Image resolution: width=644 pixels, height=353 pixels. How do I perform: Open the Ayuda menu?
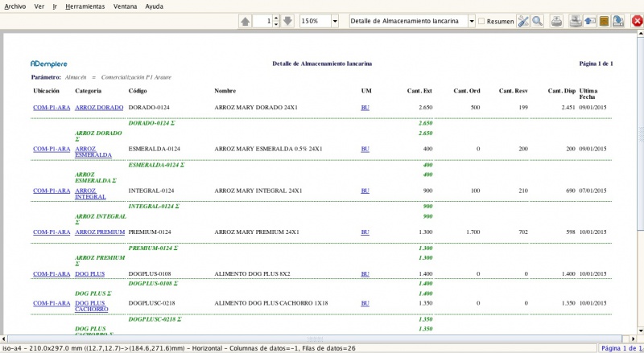click(x=154, y=6)
